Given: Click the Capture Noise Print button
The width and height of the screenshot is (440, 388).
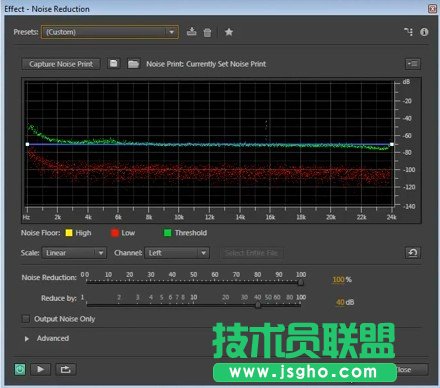Looking at the screenshot, I should click(x=61, y=64).
